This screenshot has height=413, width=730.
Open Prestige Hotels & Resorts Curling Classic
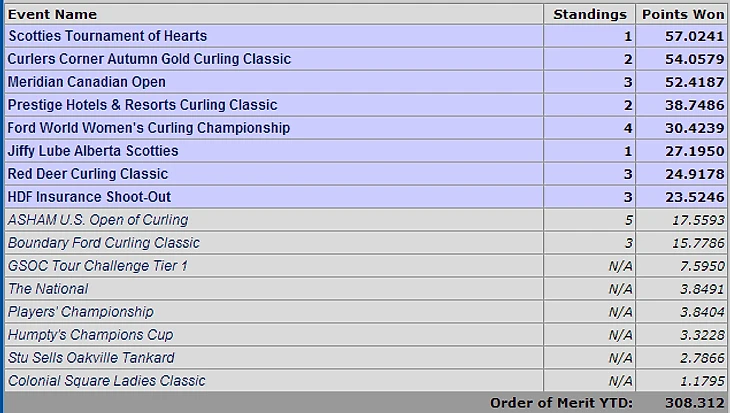click(x=142, y=105)
